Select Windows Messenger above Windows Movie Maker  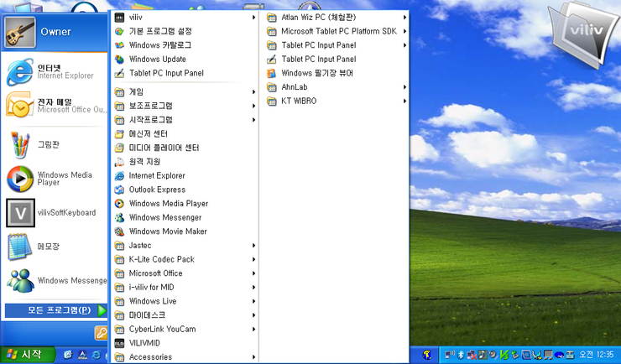click(185, 217)
